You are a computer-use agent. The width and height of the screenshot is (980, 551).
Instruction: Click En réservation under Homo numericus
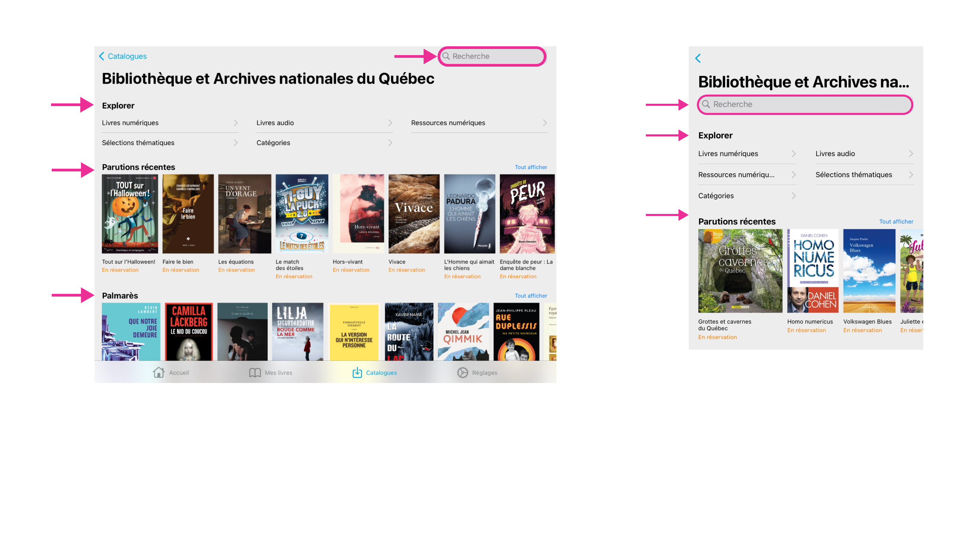(x=806, y=331)
